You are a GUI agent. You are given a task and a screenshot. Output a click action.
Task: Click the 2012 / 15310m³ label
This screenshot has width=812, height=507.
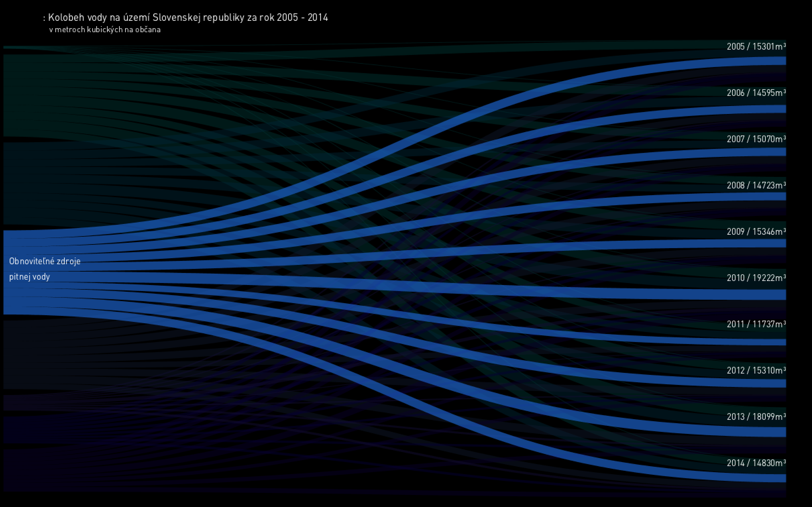tap(756, 371)
